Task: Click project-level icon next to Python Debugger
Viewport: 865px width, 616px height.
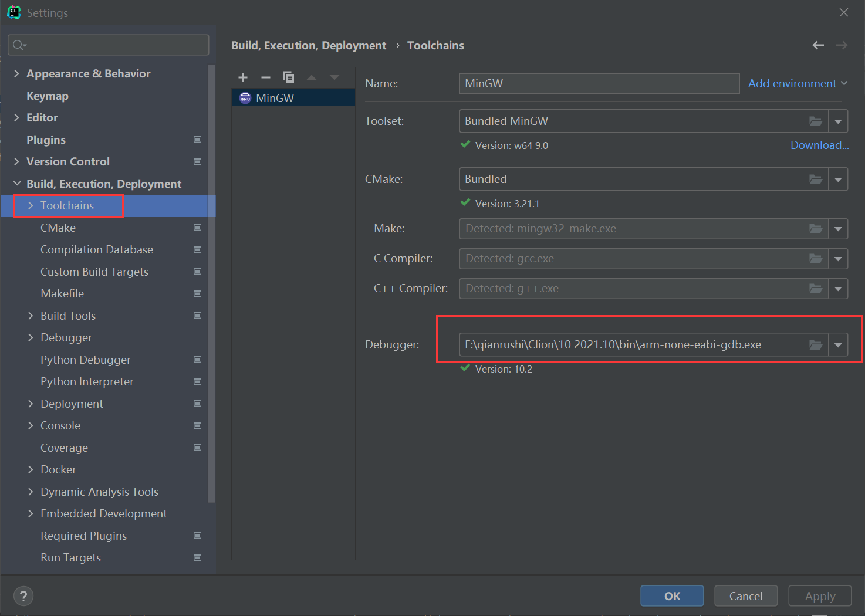Action: click(198, 359)
